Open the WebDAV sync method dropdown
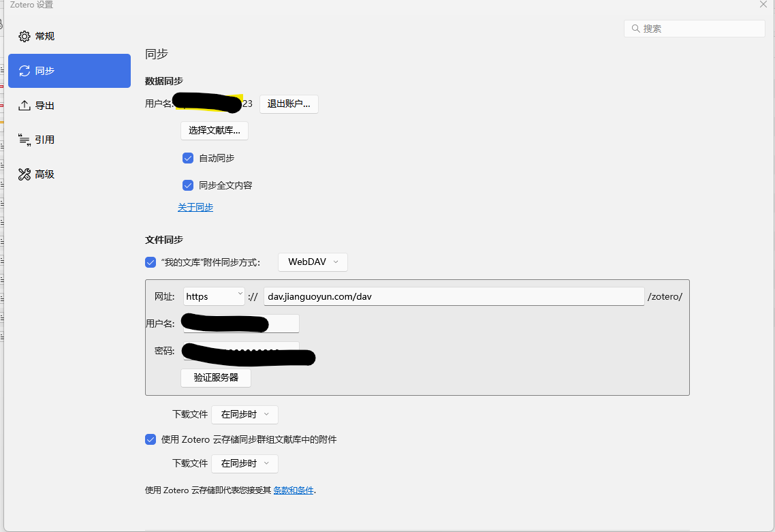The image size is (775, 532). (313, 262)
